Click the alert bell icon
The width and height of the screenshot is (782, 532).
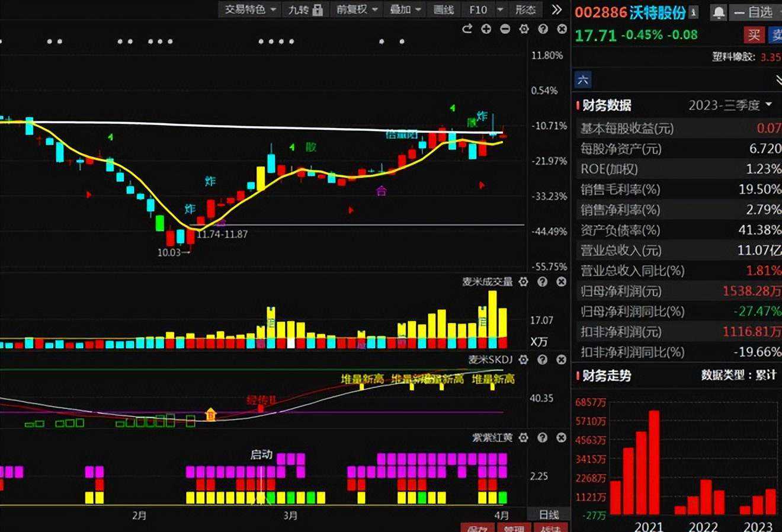click(x=719, y=12)
